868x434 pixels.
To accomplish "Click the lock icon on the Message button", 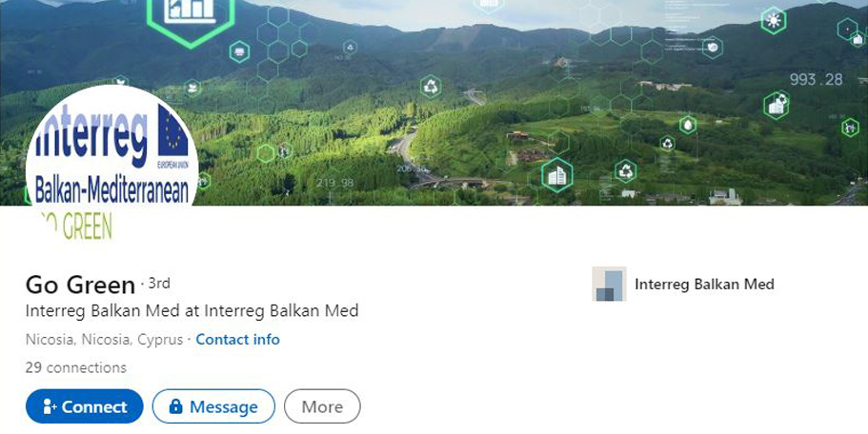I will (x=175, y=406).
